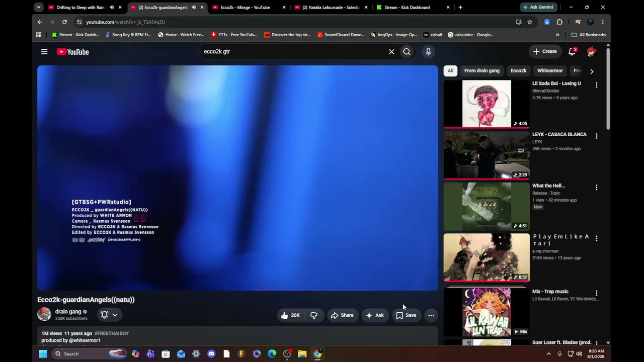Open the All Bookmarks folder

click(x=588, y=35)
